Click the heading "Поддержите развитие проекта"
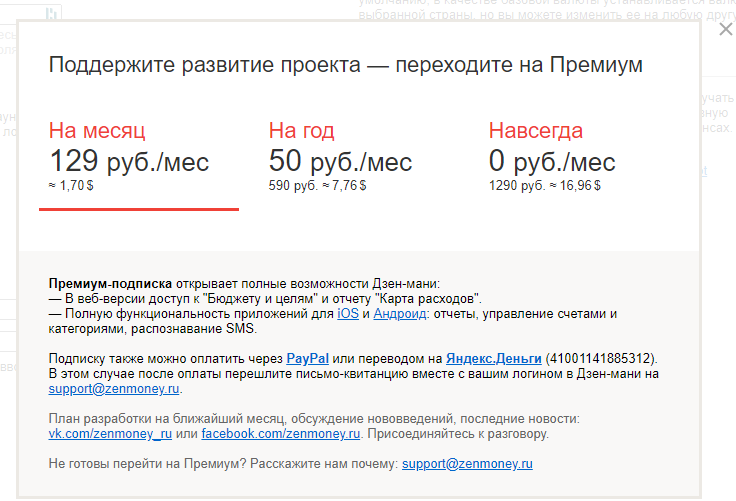 pyautogui.click(x=205, y=65)
